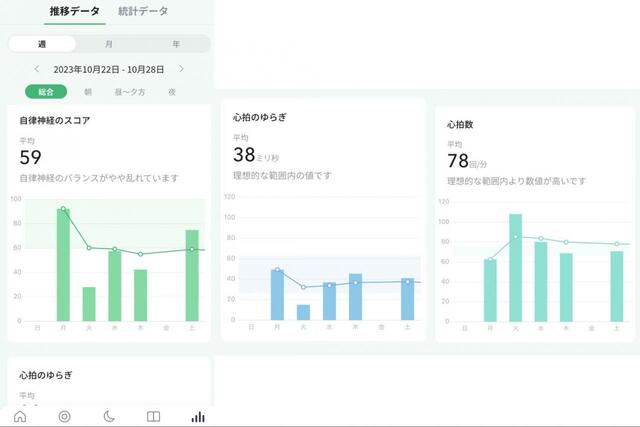
Task: Choose the 夜 time filter
Action: coord(172,92)
